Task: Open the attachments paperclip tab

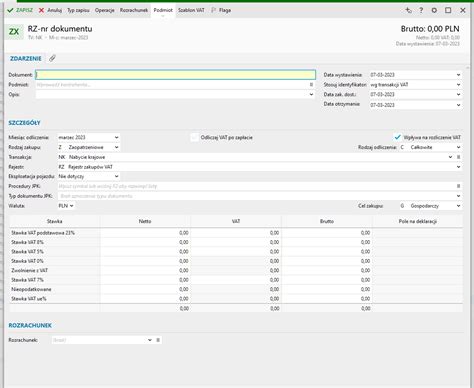Action: point(52,59)
